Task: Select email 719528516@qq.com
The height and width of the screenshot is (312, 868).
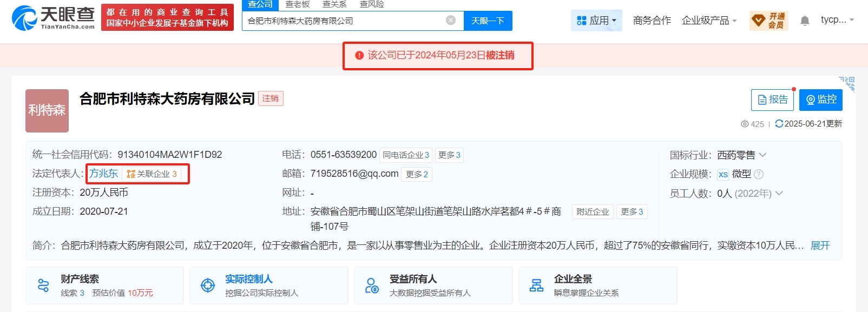Action: click(354, 174)
